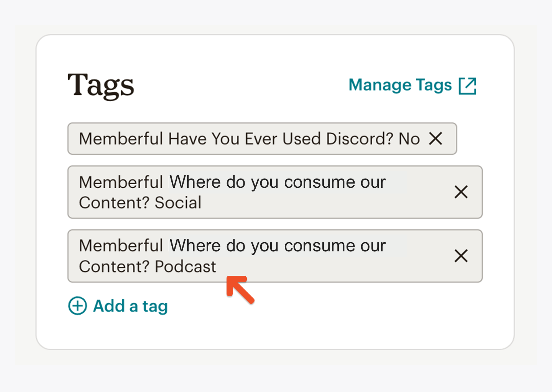Click the red arrow pointer below Podcast tag

(240, 290)
